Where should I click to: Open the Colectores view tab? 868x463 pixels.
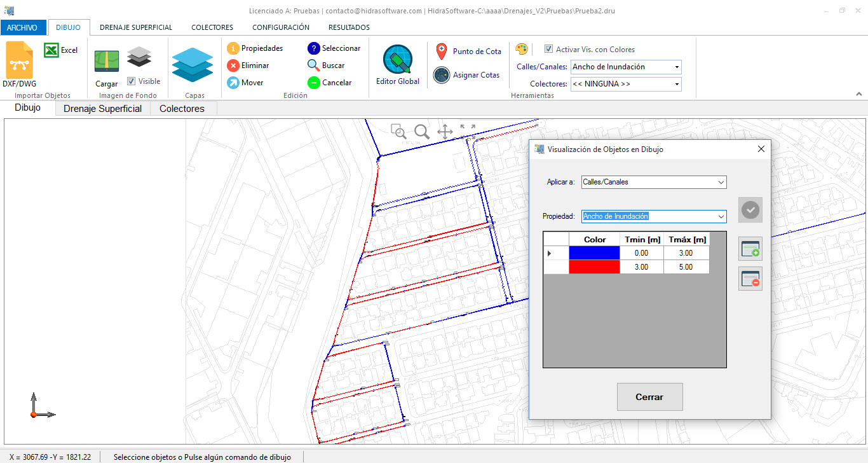[x=182, y=109]
